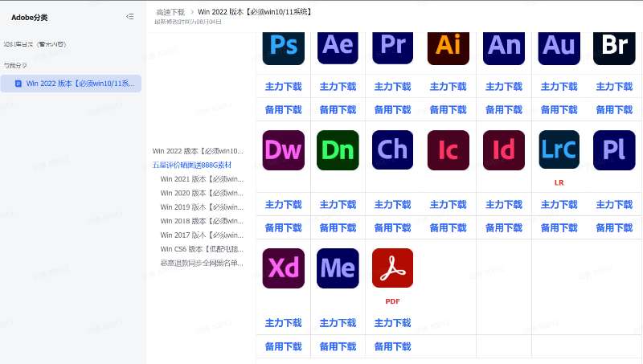Open 备用下载 link under Bridge

(614, 110)
